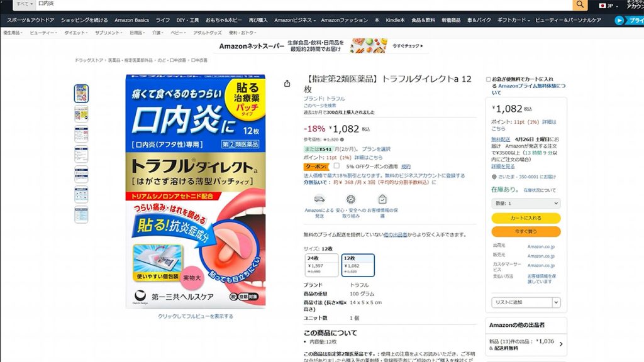
Task: Enable the お急ぎ便無料 Prime trial checkbox
Action: [x=489, y=80]
